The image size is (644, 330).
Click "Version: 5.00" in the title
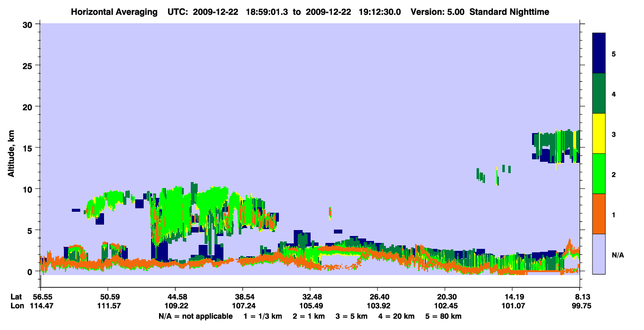tap(437, 12)
